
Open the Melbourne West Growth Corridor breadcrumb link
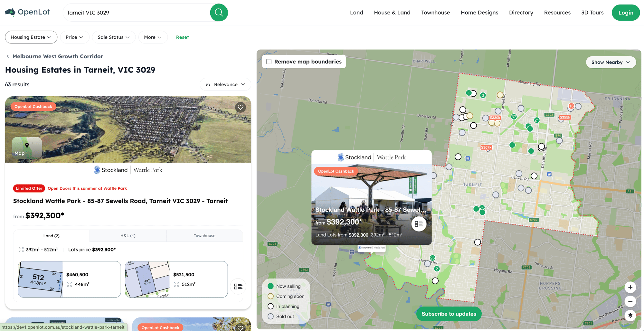point(58,56)
